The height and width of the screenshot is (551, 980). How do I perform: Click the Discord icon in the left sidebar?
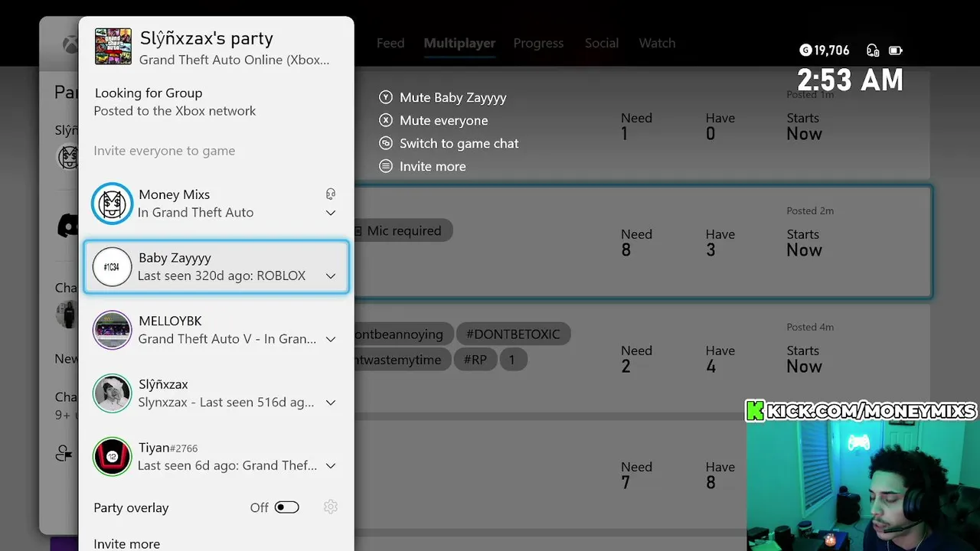tap(67, 225)
